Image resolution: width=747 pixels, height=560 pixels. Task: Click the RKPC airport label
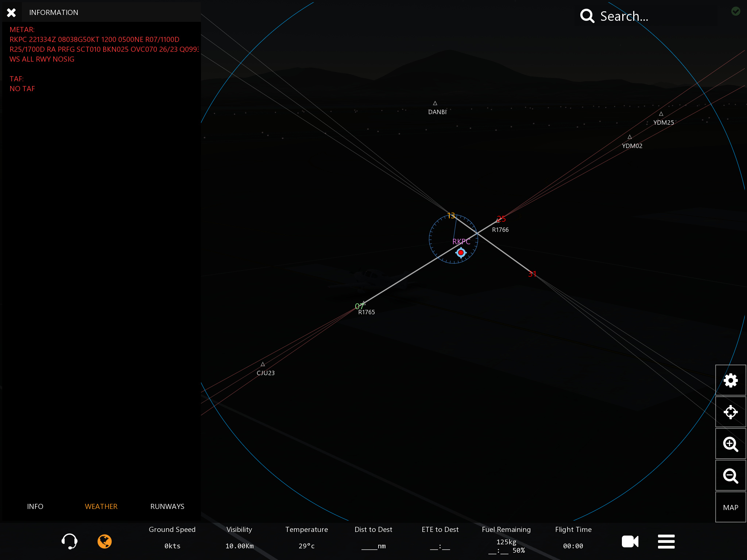pos(461,241)
